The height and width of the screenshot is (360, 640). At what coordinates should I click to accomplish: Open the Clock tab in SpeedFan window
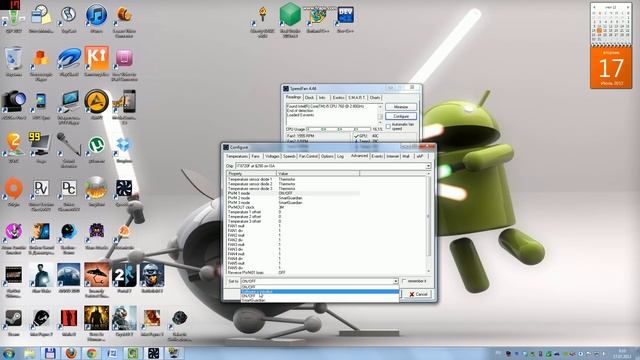pyautogui.click(x=309, y=98)
